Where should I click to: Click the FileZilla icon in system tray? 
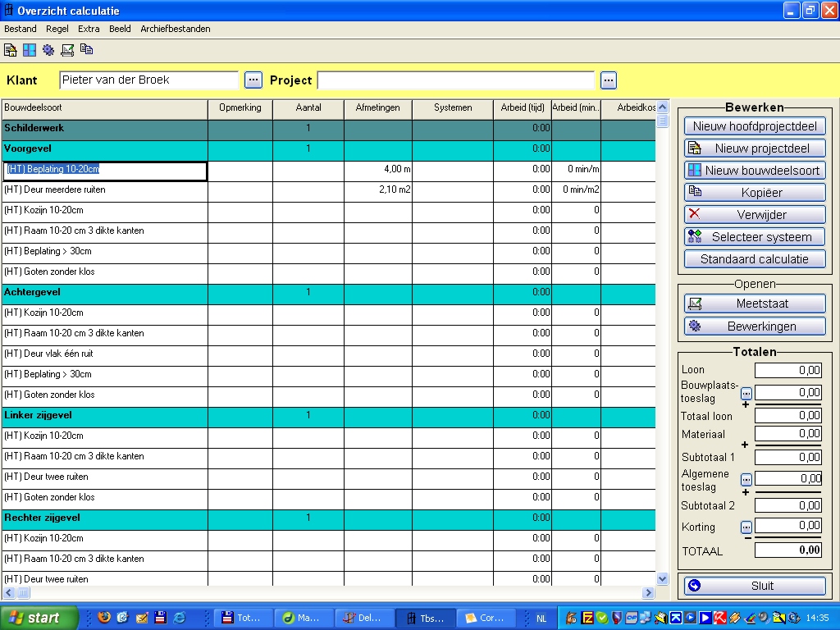point(587,619)
